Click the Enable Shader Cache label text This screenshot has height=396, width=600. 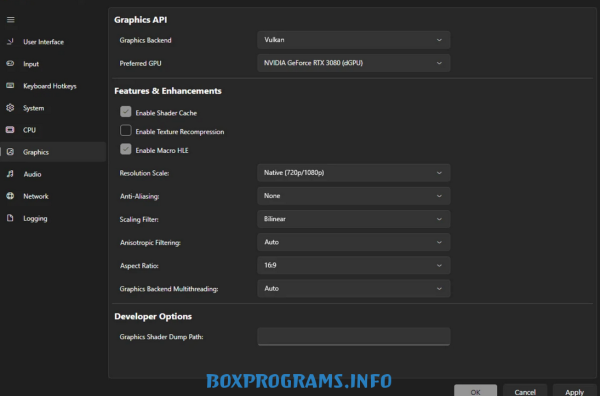pos(166,113)
